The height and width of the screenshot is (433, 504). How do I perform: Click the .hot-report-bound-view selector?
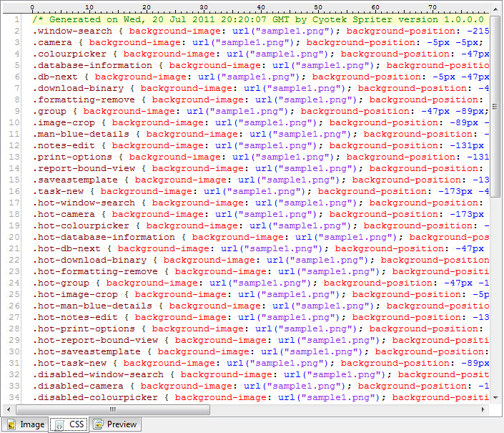[x=95, y=341]
